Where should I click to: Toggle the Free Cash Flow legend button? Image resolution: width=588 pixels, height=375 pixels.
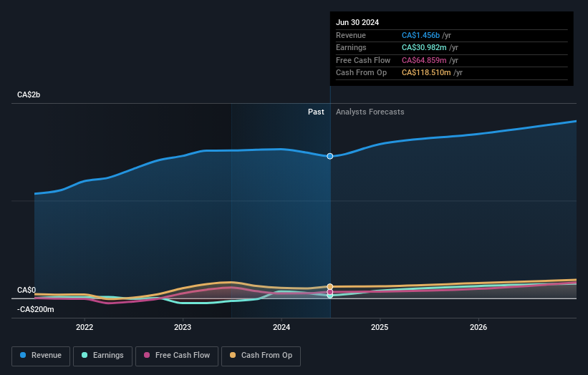point(177,356)
